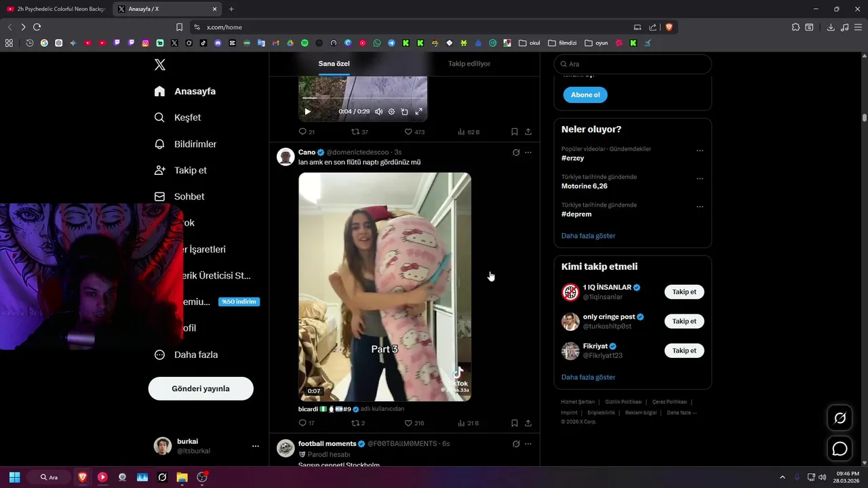Bookmark Cano's post
Viewport: 868px width, 488px height.
click(x=515, y=423)
